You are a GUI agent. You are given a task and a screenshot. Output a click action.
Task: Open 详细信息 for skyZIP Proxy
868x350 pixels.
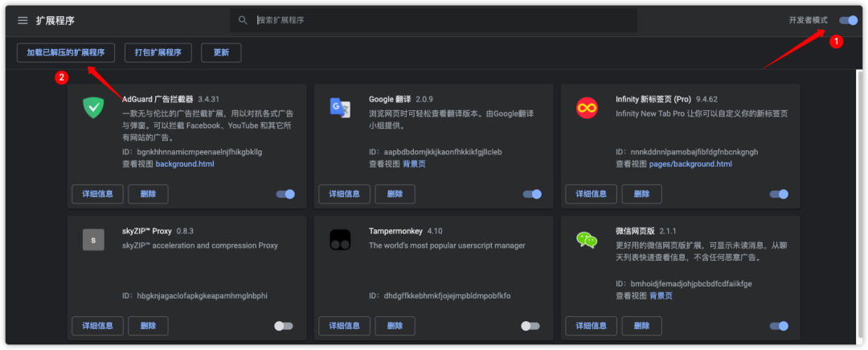97,326
